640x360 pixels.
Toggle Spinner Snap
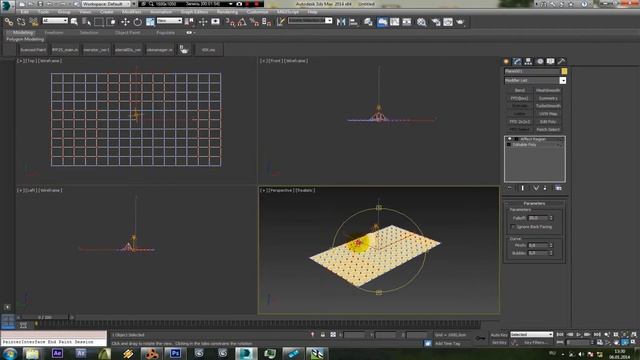click(267, 22)
